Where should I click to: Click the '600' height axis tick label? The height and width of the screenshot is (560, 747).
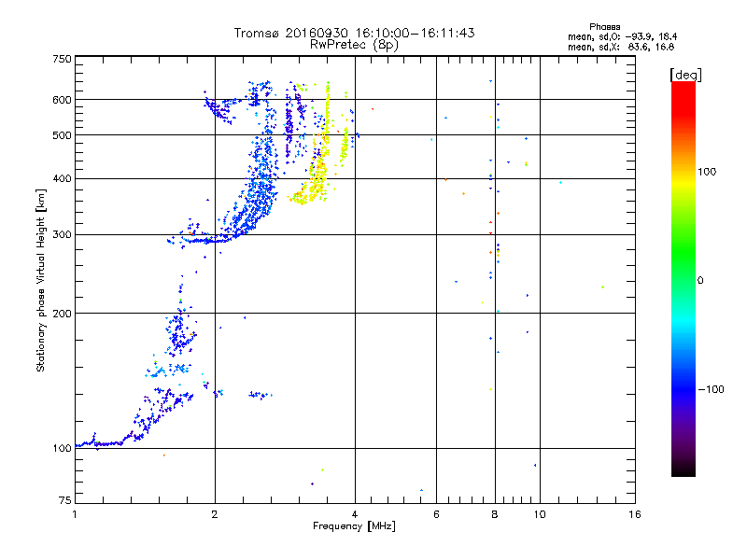coord(62,100)
